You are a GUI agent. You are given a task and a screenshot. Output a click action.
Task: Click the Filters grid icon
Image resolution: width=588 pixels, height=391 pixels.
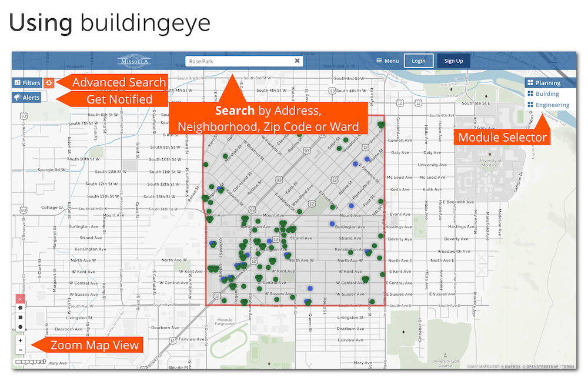tap(18, 83)
